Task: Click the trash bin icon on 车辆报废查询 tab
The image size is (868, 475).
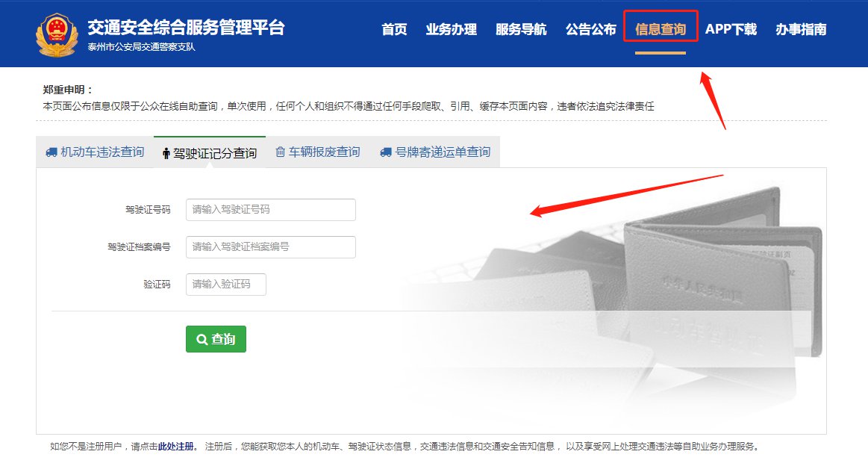Action: (281, 152)
